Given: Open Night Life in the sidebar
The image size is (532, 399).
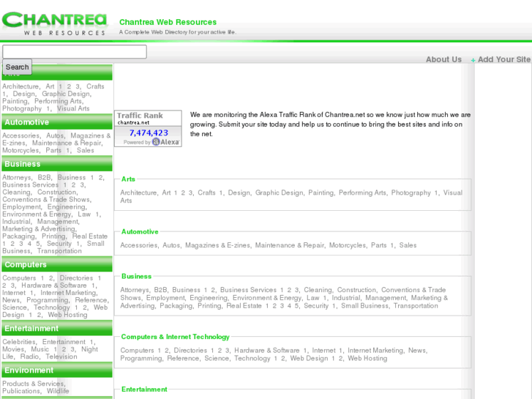Looking at the screenshot, I should [x=89, y=349].
